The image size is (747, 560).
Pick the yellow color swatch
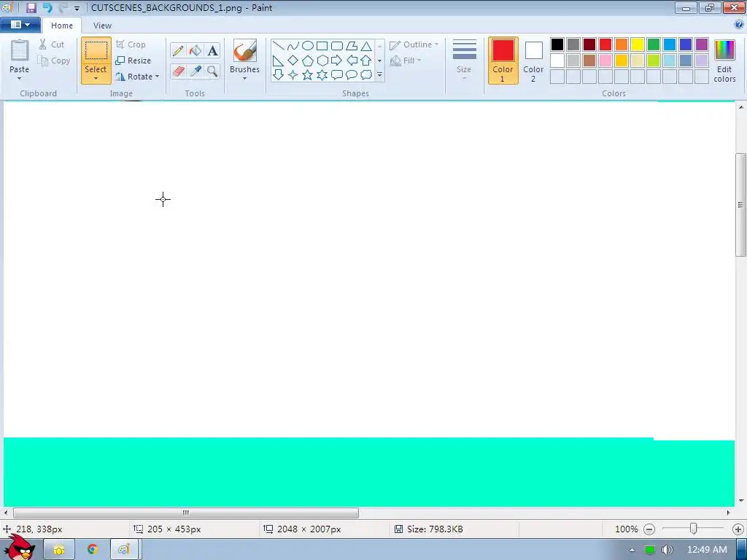coord(638,44)
